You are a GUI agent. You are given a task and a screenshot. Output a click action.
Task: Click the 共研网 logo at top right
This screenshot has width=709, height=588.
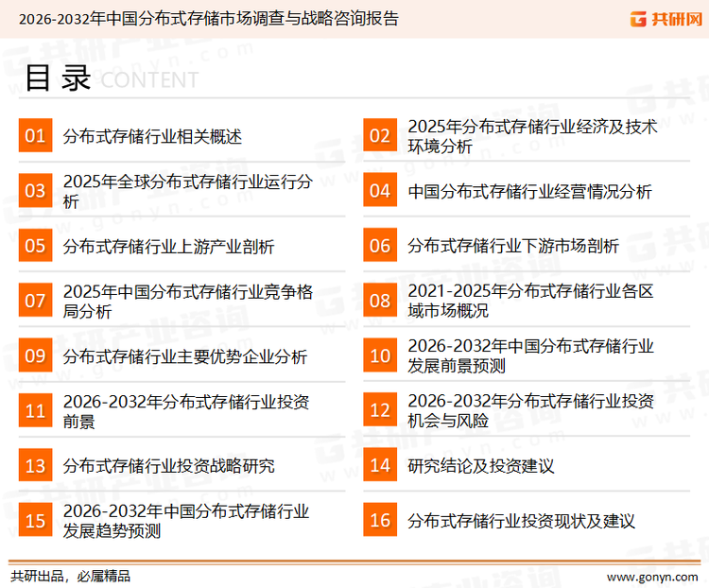click(666, 19)
